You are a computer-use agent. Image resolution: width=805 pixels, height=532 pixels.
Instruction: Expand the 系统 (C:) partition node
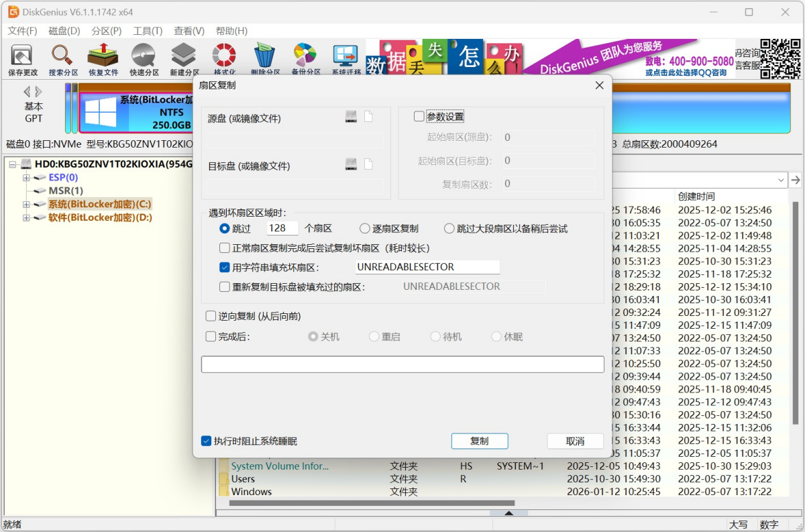[x=27, y=205]
